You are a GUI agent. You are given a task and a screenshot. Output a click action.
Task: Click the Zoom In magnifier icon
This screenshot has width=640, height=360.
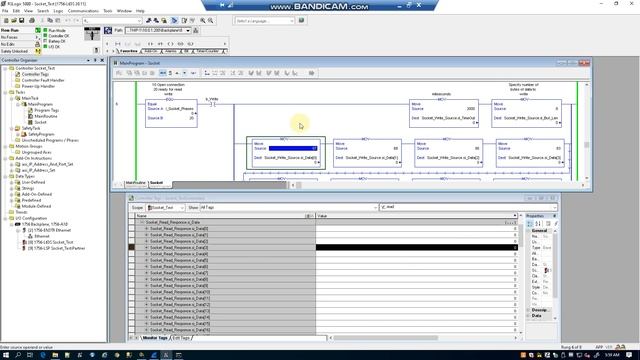pyautogui.click(x=203, y=20)
